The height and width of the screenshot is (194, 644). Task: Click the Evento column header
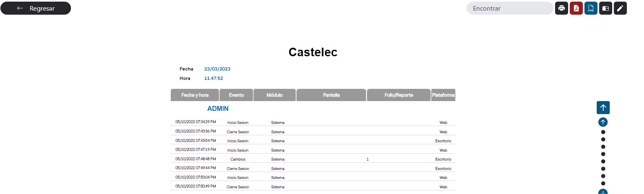pyautogui.click(x=237, y=95)
